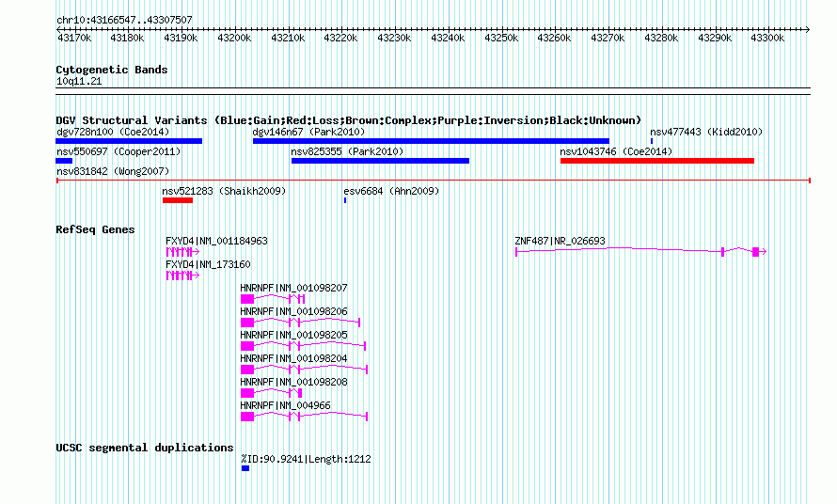This screenshot has width=837, height=504.
Task: Click the dgv728n100 (Coe2014) blue gain bar
Action: [x=129, y=141]
